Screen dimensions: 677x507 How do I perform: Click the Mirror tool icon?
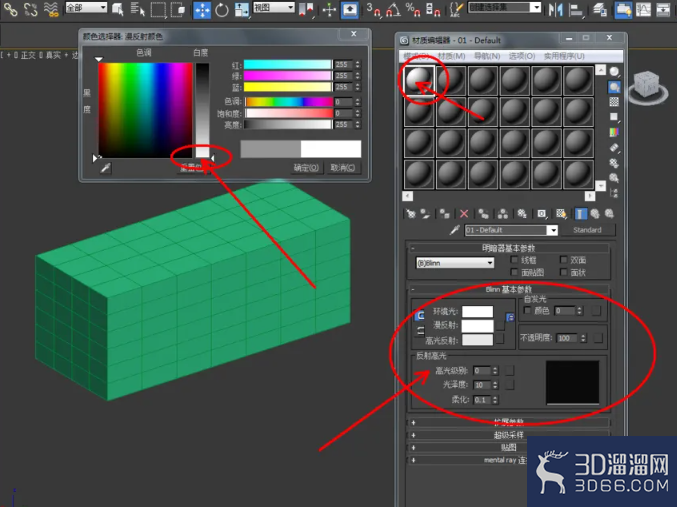556,10
